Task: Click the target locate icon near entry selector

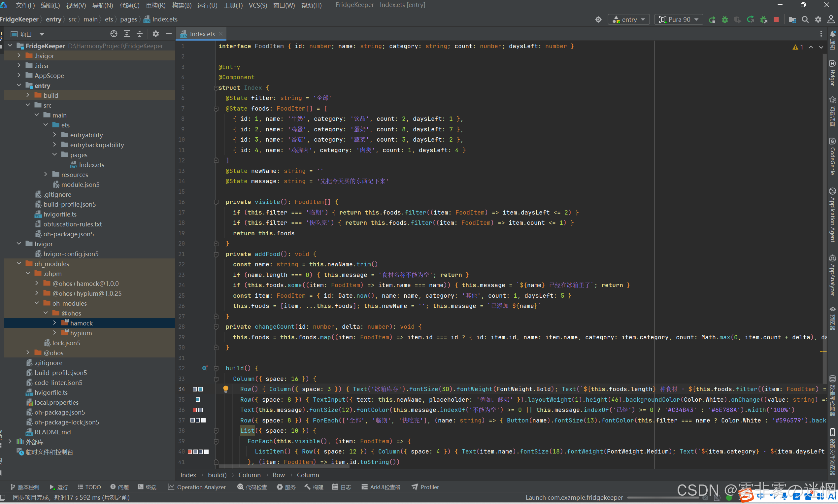Action: pos(598,20)
